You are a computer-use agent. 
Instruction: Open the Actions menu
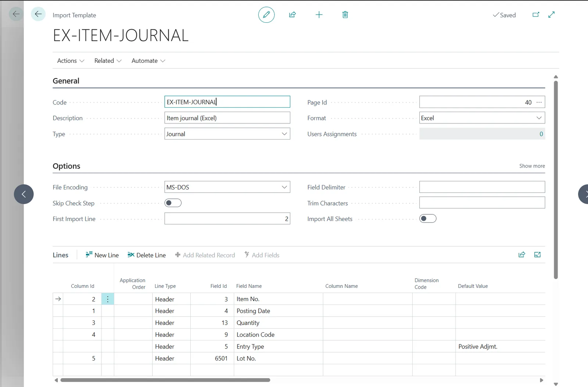pos(71,61)
